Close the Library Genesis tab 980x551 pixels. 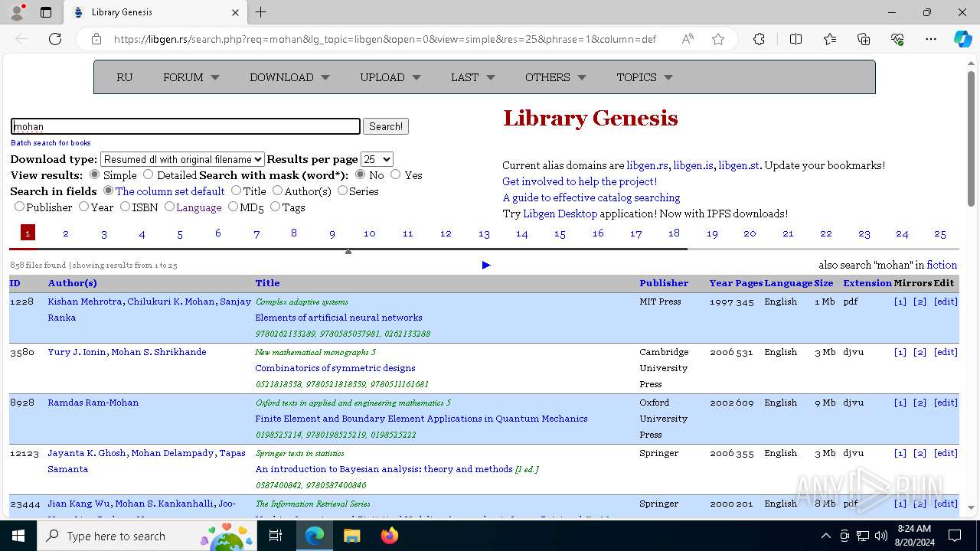(x=236, y=12)
